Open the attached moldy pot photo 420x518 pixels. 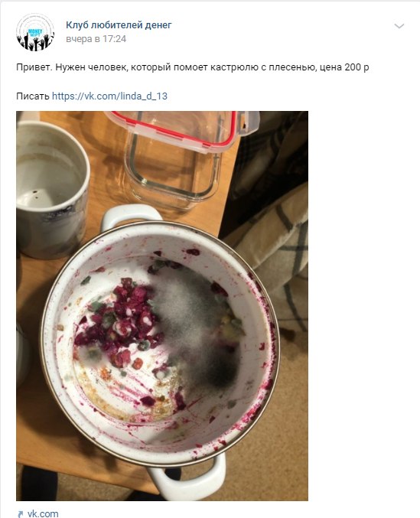[x=162, y=306]
